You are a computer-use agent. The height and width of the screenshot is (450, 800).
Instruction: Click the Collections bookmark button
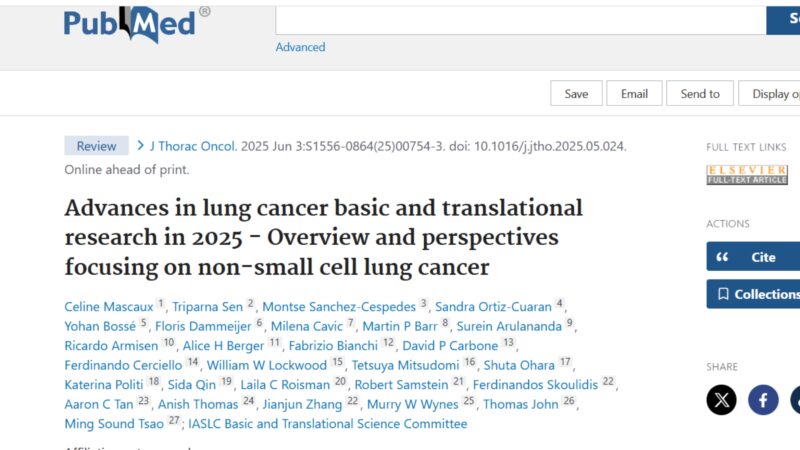coord(753,294)
